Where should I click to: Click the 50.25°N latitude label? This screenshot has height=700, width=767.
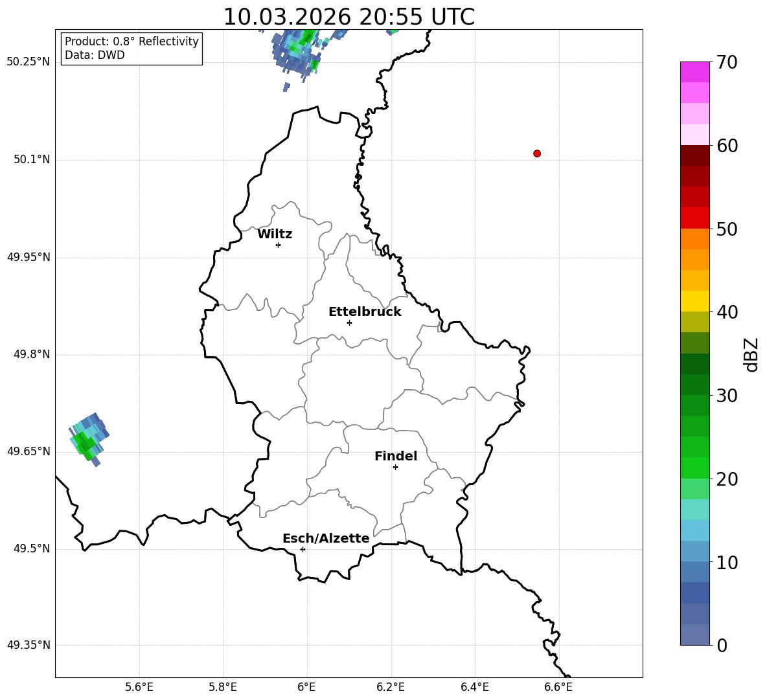point(29,62)
